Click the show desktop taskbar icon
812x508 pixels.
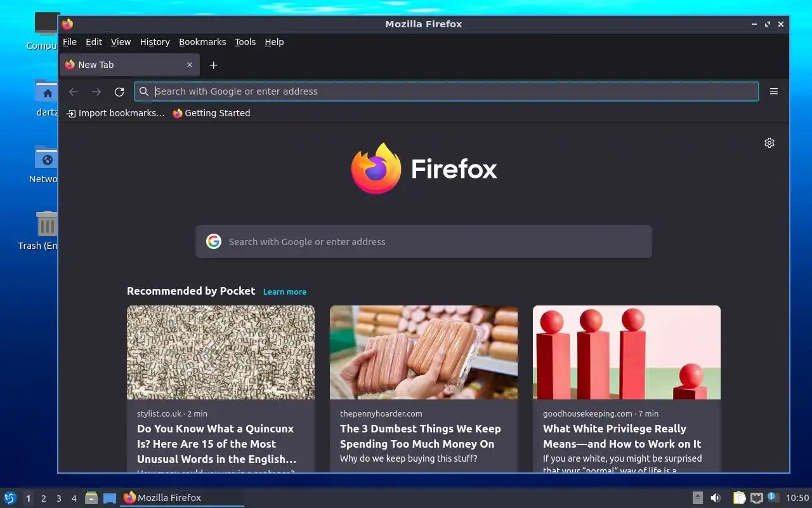pyautogui.click(x=110, y=498)
